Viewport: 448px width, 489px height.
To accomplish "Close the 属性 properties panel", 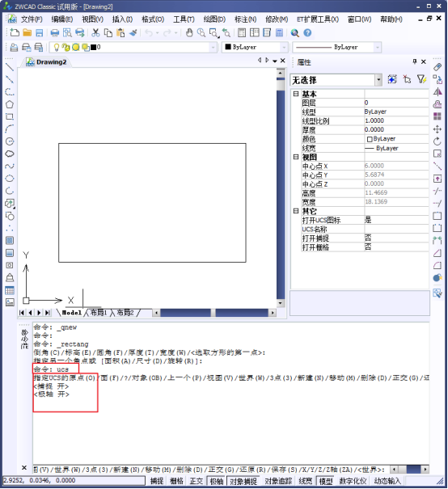I will 424,61.
